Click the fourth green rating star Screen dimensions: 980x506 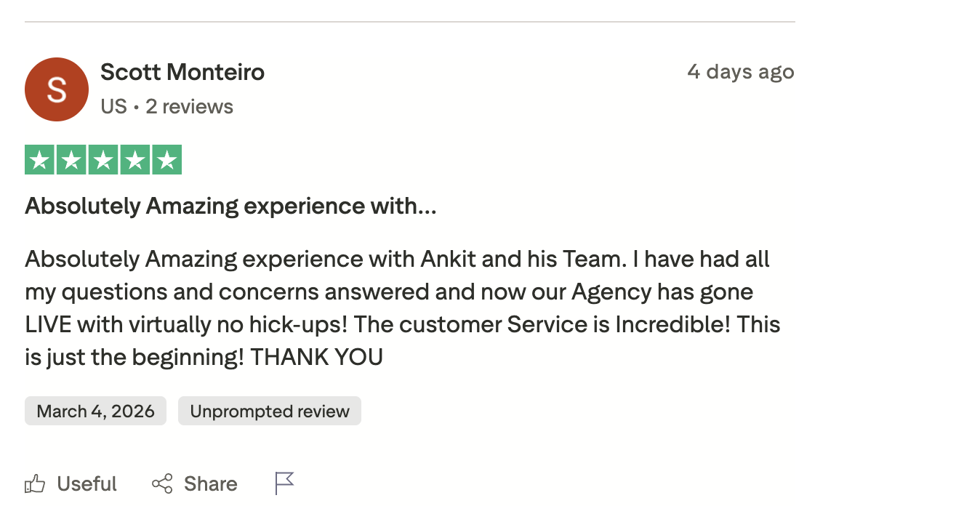tap(135, 160)
